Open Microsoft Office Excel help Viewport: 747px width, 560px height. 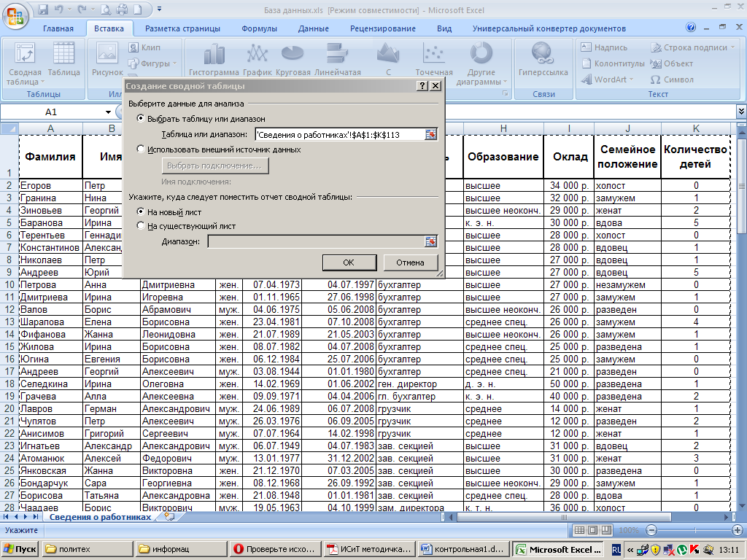[x=691, y=27]
